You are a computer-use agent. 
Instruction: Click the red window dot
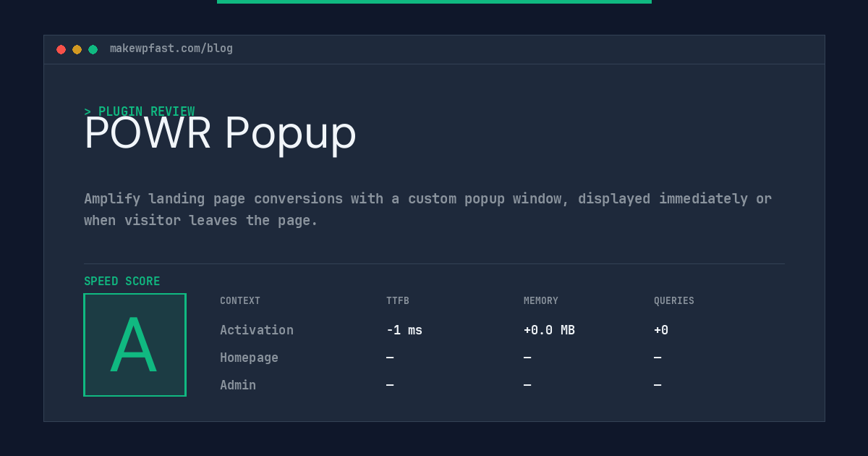[x=61, y=49]
